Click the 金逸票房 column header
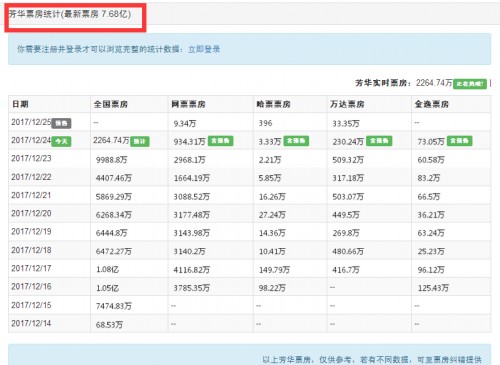Image resolution: width=500 pixels, height=365 pixels. point(432,104)
